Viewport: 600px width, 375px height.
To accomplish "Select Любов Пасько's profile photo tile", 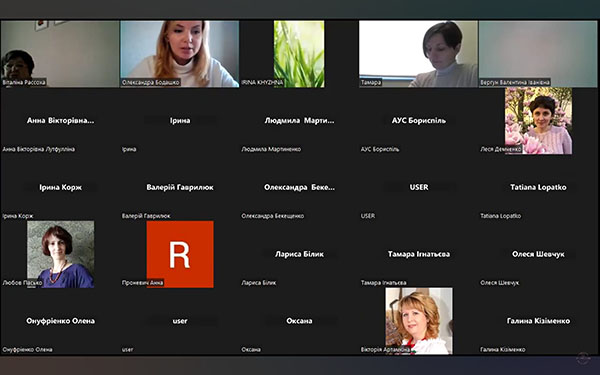I will coord(60,254).
